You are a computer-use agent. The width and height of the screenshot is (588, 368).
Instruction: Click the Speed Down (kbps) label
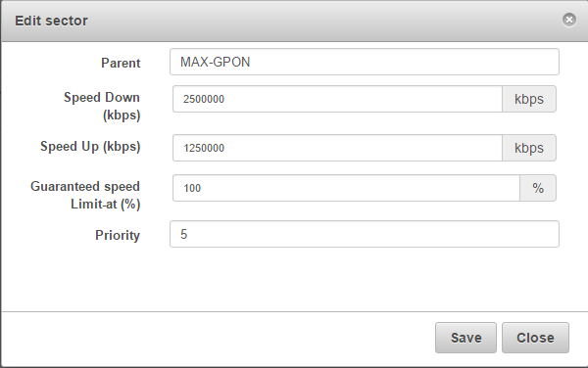tap(102, 106)
